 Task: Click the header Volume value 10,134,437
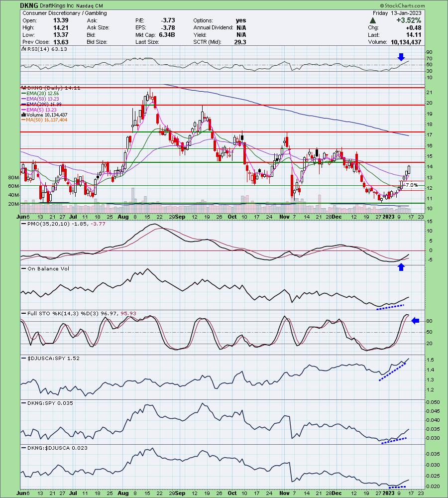(406, 42)
